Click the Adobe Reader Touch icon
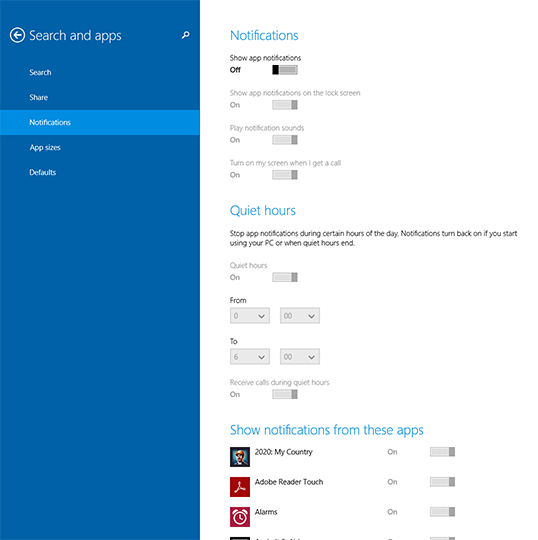Viewport: 538px width, 540px height. pyautogui.click(x=240, y=487)
